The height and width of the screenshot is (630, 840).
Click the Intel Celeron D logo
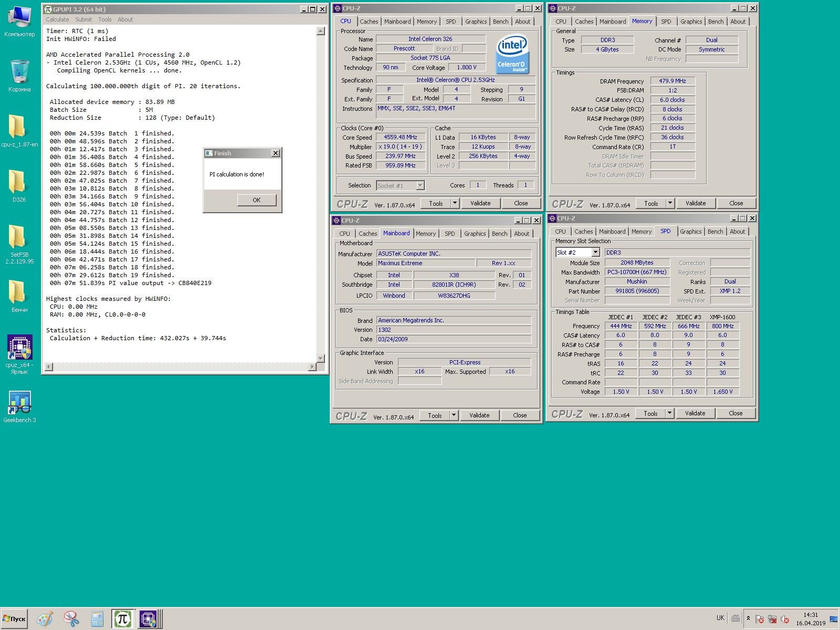[x=512, y=55]
